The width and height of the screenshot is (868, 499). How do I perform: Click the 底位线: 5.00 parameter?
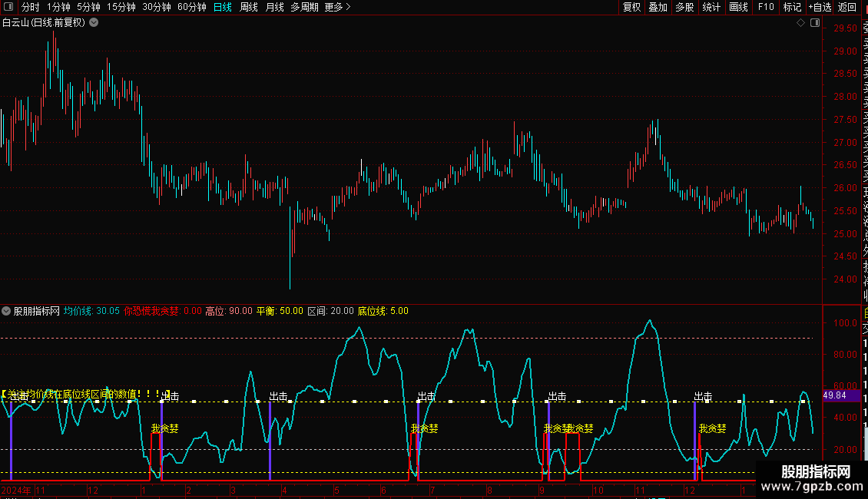coord(383,311)
